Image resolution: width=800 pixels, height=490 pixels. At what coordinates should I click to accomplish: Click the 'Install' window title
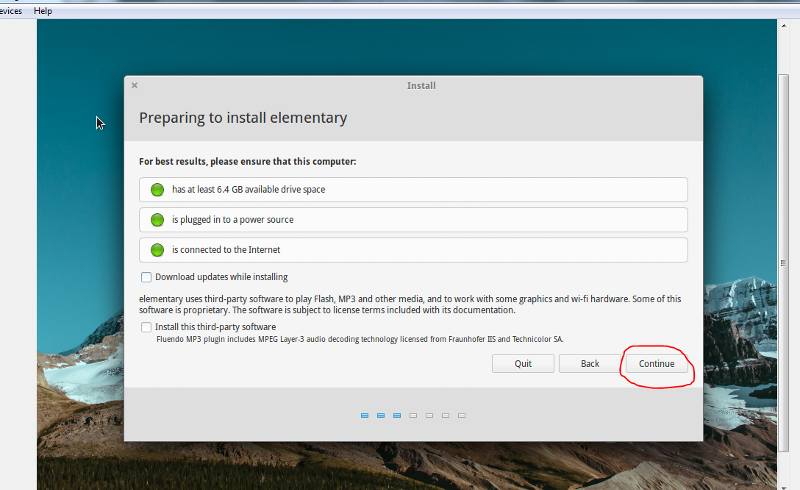(x=421, y=86)
